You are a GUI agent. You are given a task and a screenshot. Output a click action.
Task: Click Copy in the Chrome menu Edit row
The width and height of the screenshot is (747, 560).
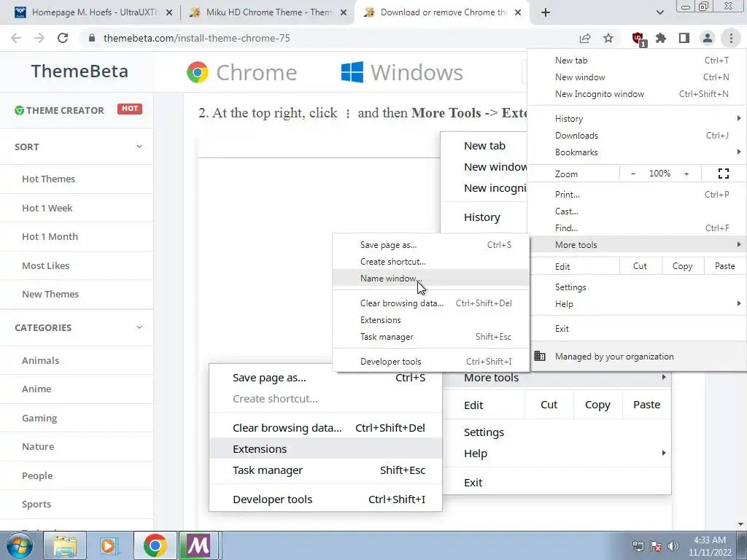coord(682,266)
